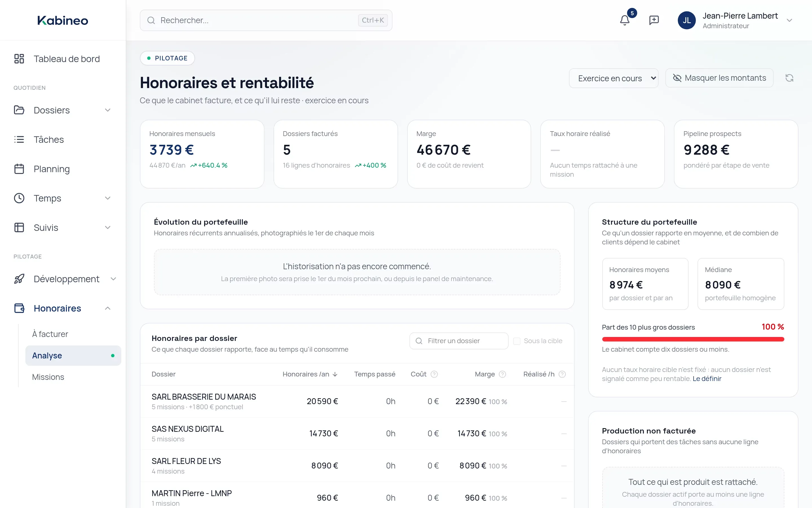This screenshot has height=508, width=812.
Task: Click the refresh data icon
Action: [789, 78]
